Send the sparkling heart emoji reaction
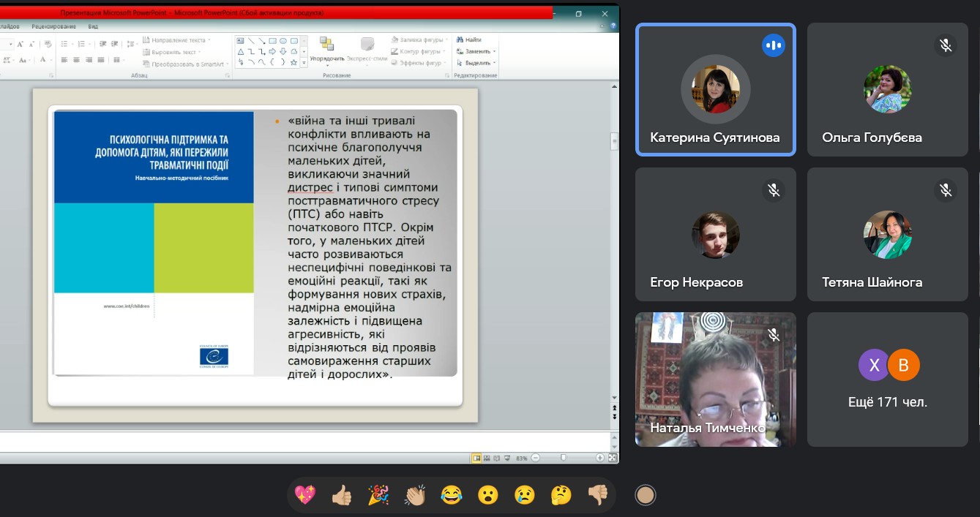The width and height of the screenshot is (980, 517). pos(305,495)
